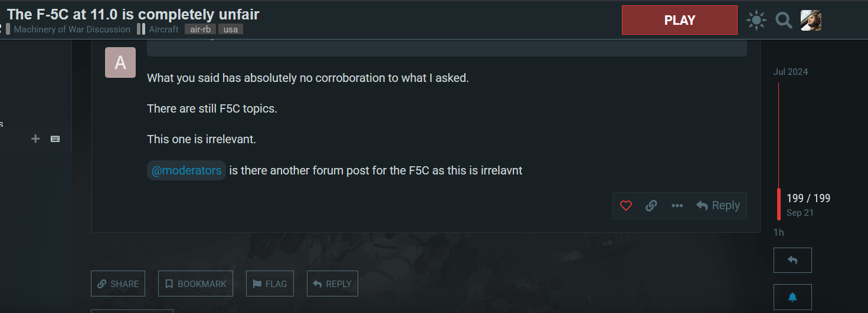The width and height of the screenshot is (868, 313).
Task: Bookmark this topic
Action: [195, 284]
